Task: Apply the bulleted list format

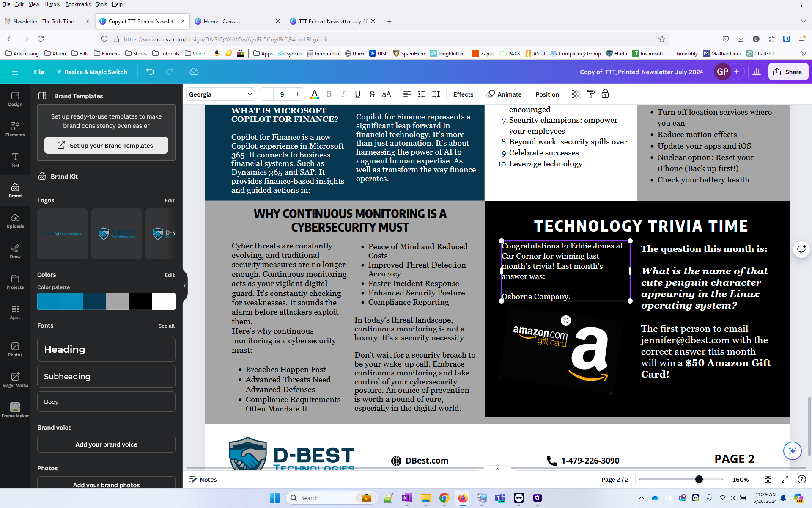Action: [422, 94]
